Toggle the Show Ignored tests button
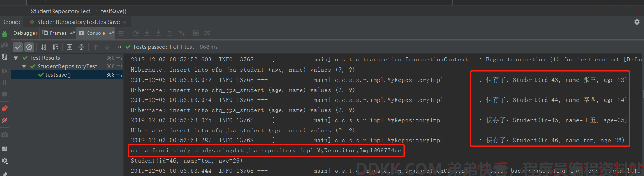The image size is (644, 176). (x=29, y=47)
